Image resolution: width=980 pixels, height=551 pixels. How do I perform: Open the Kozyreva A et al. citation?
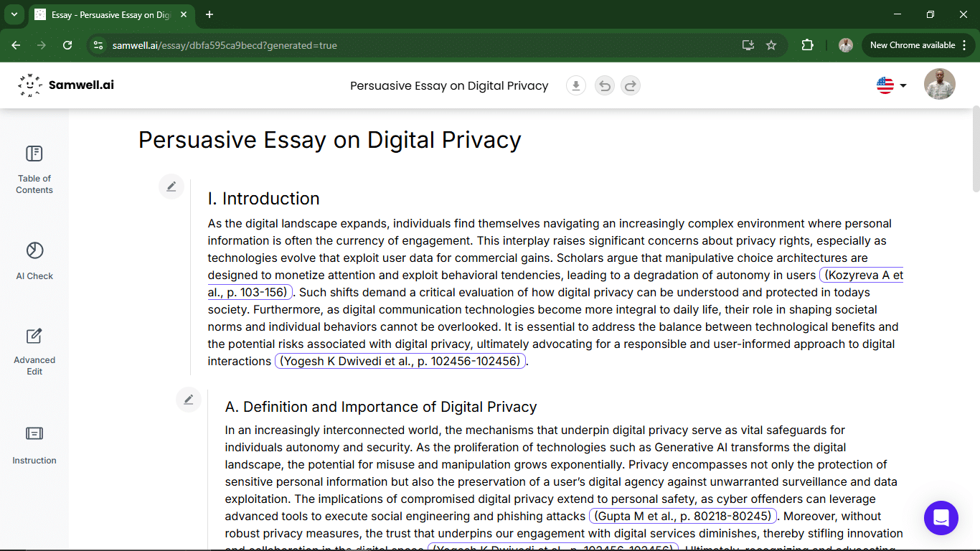(x=861, y=275)
